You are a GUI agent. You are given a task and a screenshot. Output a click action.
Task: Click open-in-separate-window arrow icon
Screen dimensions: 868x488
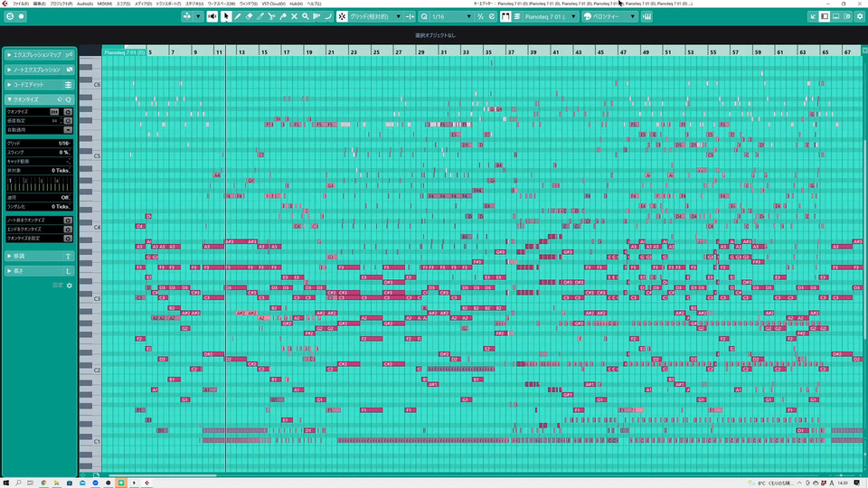(x=813, y=16)
